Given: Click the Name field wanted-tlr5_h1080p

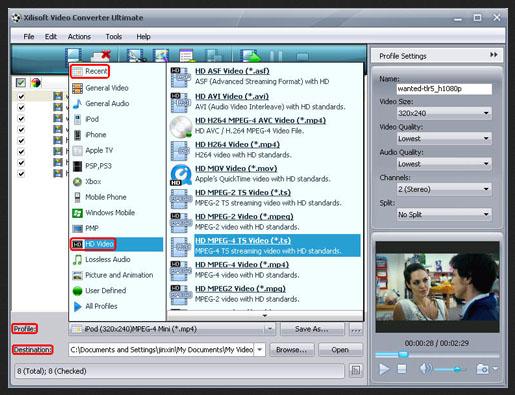Looking at the screenshot, I should (x=444, y=89).
